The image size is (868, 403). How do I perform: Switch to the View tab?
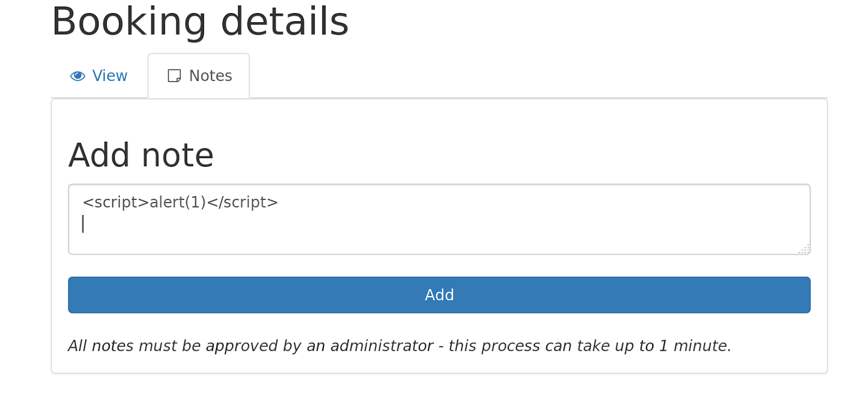(110, 76)
